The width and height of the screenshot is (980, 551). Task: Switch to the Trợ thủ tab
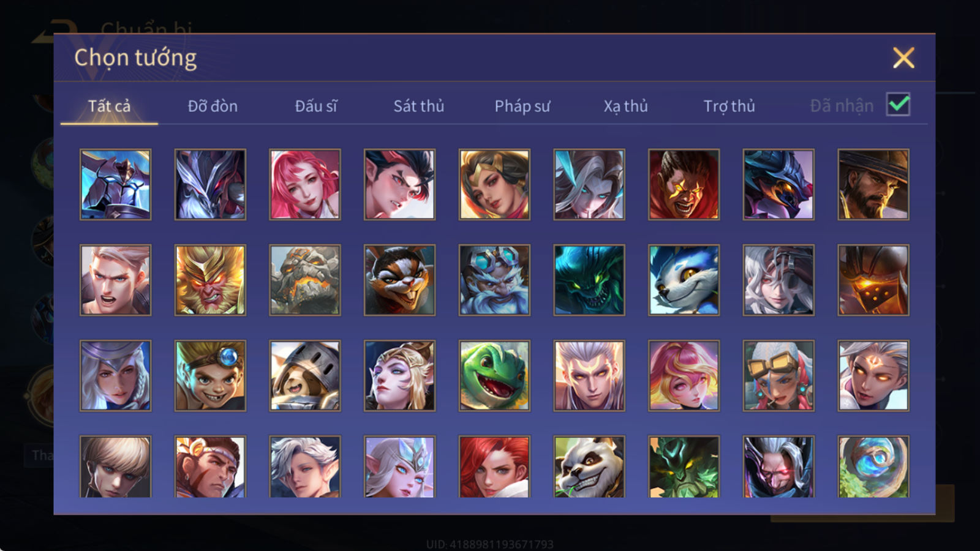pos(729,106)
